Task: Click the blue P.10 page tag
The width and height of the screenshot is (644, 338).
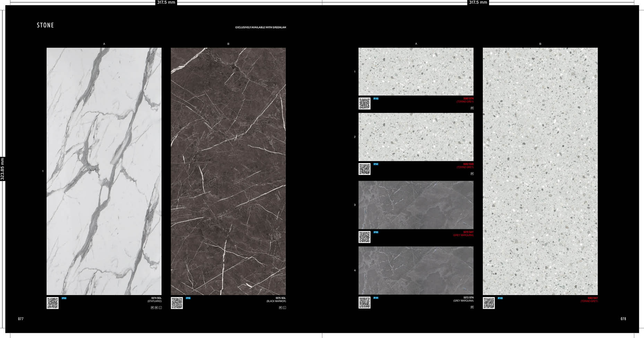Action: point(500,298)
